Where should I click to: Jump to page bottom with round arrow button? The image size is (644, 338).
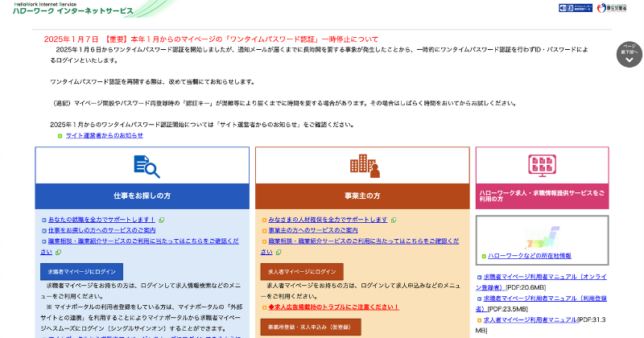pyautogui.click(x=629, y=54)
